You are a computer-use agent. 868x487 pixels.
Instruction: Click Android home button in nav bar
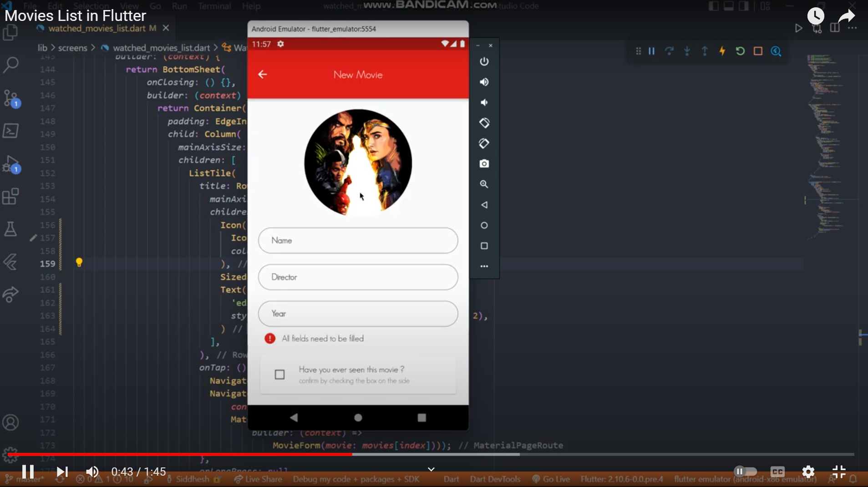click(358, 417)
